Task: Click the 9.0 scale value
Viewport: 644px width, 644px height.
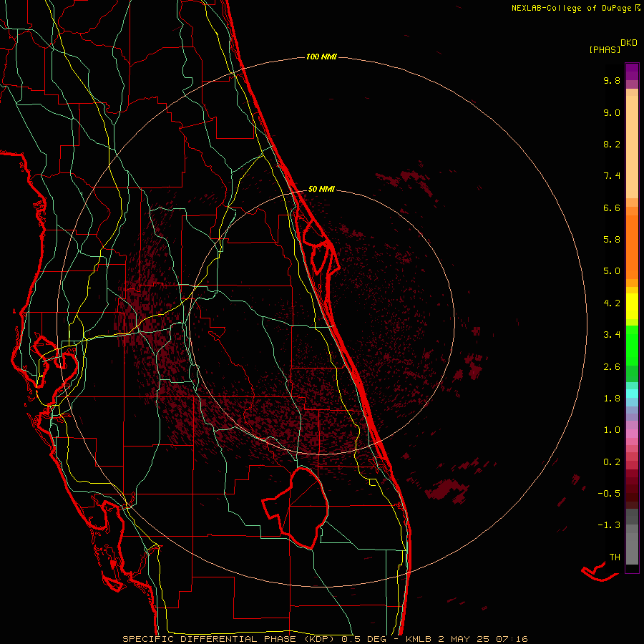Action: pyautogui.click(x=612, y=112)
